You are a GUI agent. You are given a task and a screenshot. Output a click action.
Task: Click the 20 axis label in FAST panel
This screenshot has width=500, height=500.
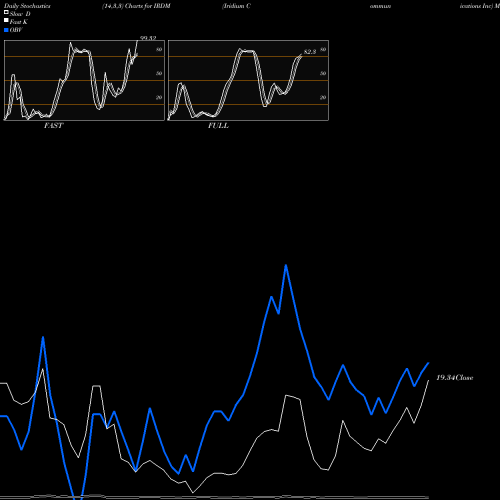click(159, 97)
